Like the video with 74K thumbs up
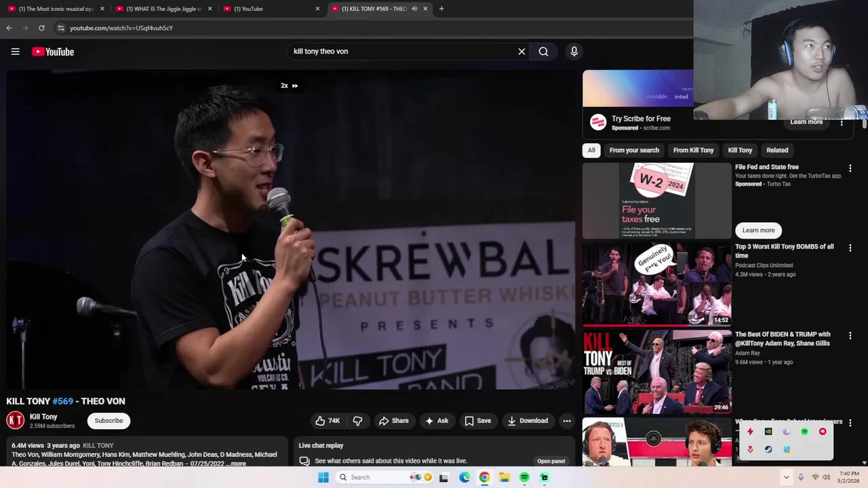This screenshot has height=488, width=868. [x=328, y=421]
